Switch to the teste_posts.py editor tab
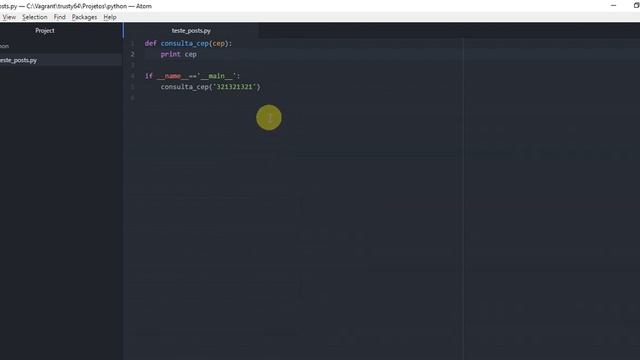Viewport: 640px width, 360px height. 191,31
